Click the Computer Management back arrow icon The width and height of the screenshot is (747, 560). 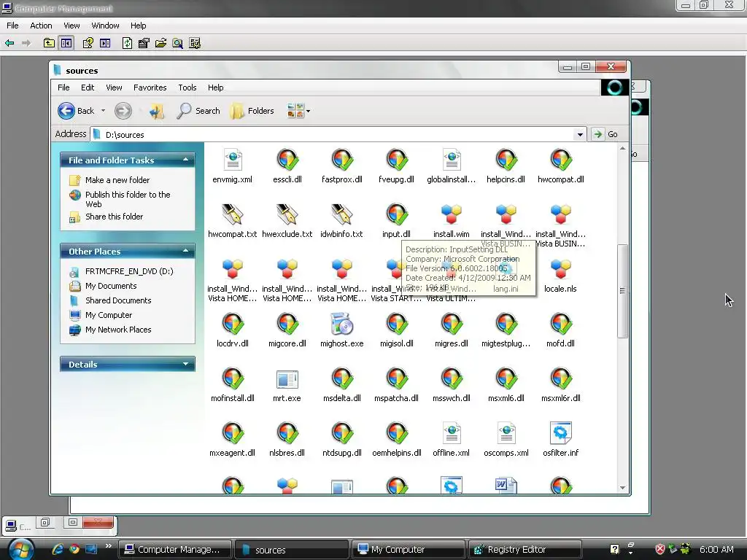9,43
